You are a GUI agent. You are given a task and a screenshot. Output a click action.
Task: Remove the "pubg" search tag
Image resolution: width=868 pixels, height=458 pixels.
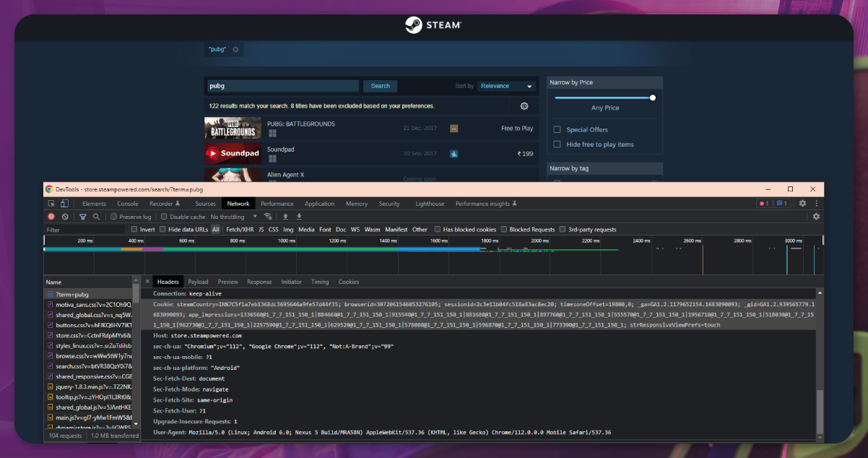[235, 49]
